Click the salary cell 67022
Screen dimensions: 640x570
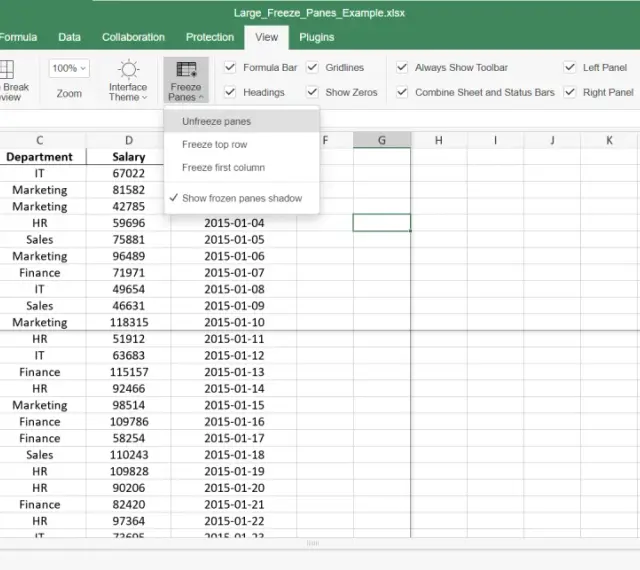[x=129, y=174]
